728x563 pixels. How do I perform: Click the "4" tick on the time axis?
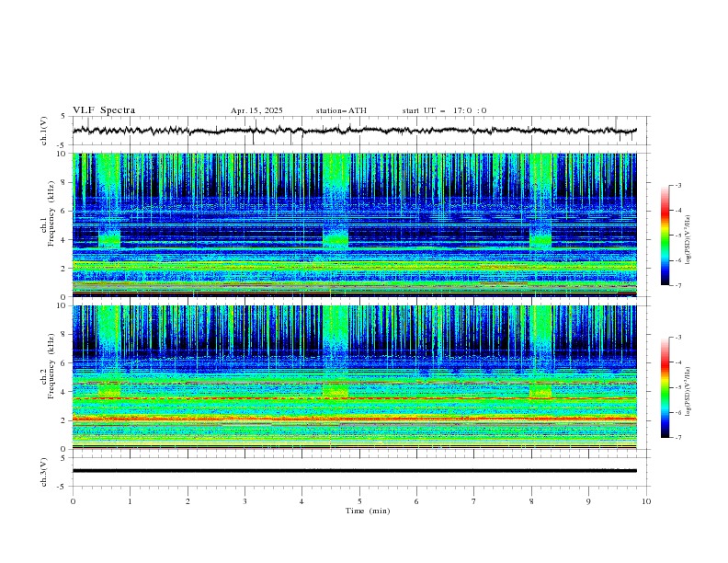[301, 501]
